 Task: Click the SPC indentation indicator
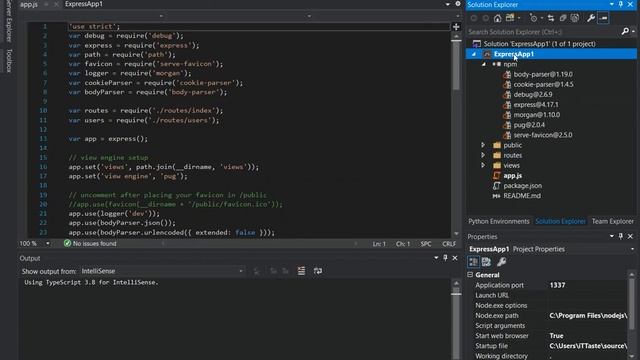[x=426, y=244]
